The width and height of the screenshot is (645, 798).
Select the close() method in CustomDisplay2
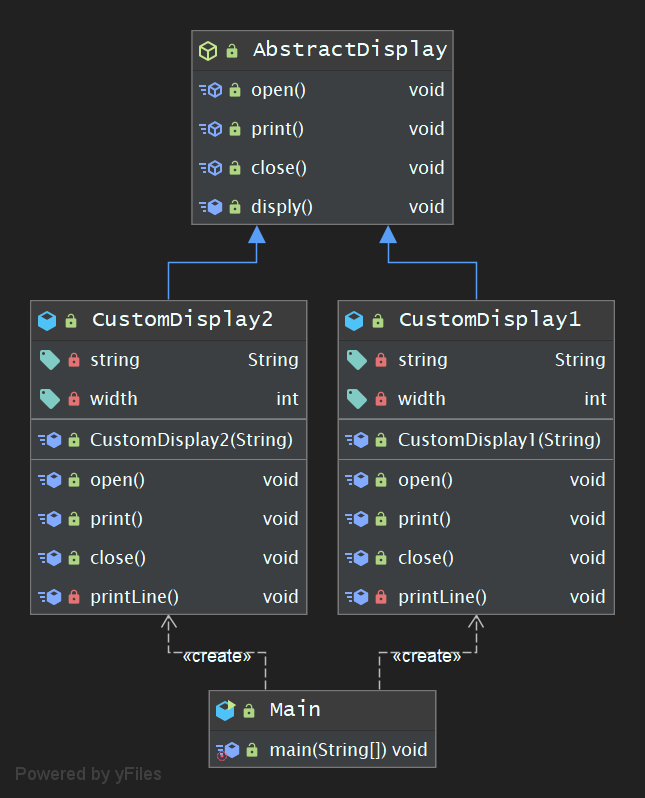118,558
